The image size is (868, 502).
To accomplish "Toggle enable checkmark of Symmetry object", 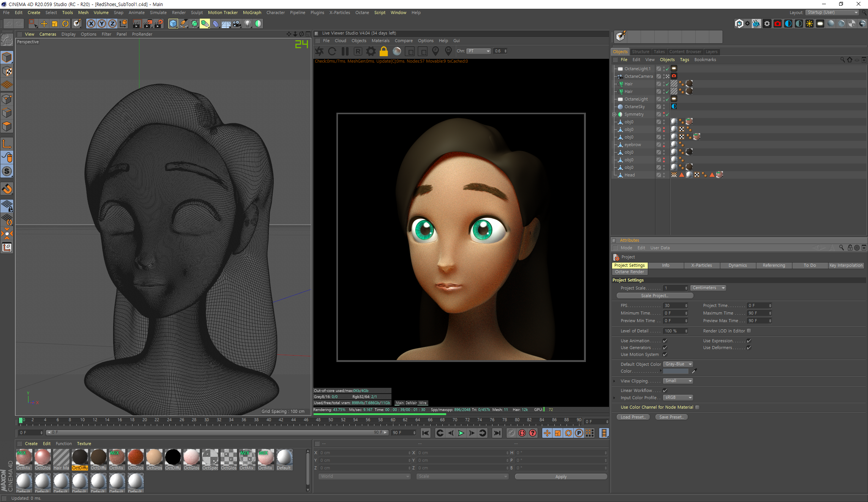I will click(667, 114).
